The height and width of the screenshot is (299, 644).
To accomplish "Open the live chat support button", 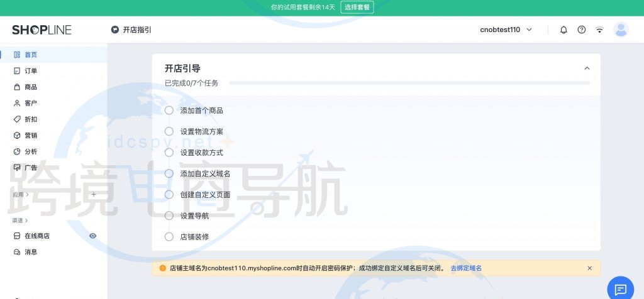I will click(x=620, y=290).
